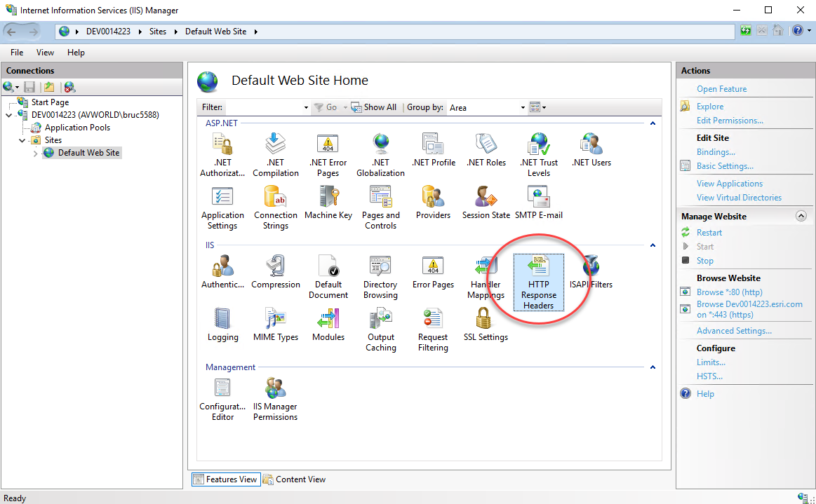Screen dimensions: 816x504
Task: Collapse the ASP.NET group
Action: [653, 123]
